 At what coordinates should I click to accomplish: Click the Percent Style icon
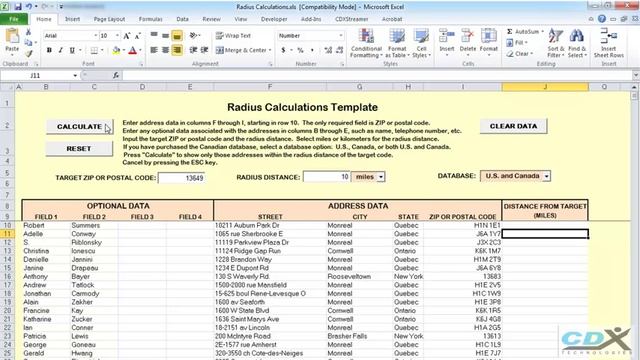[300, 50]
